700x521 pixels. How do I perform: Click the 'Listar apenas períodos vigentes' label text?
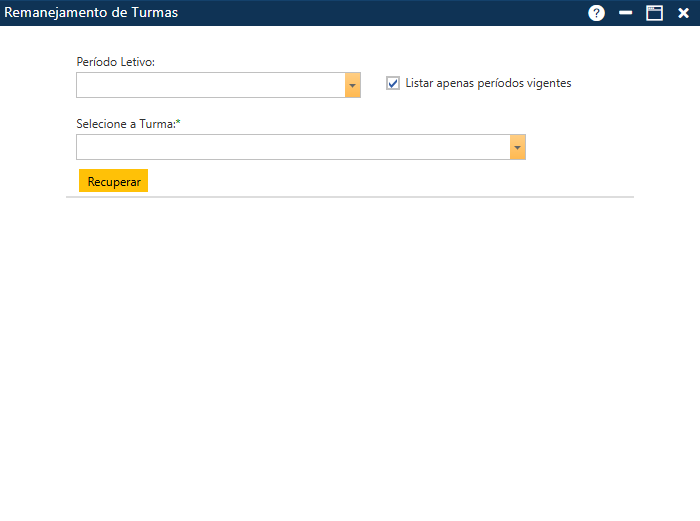tap(488, 83)
